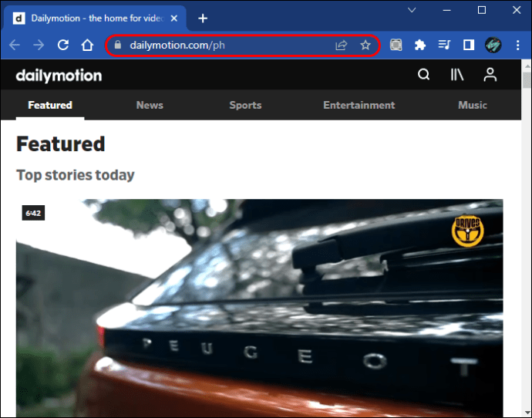Click the Drives channel logo on video

pyautogui.click(x=467, y=231)
